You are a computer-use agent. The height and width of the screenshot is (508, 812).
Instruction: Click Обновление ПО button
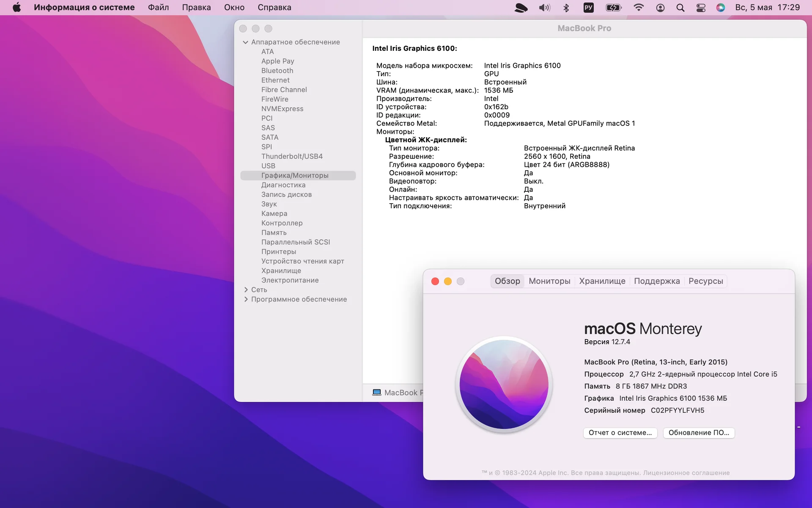click(x=699, y=433)
